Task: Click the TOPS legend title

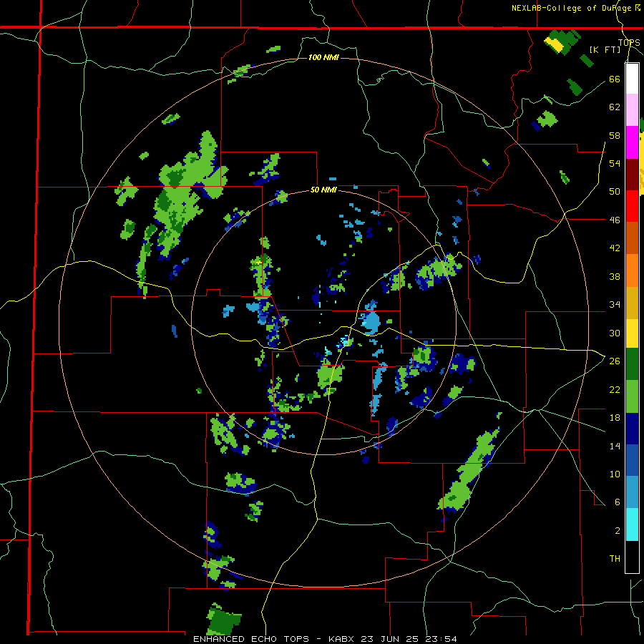Action: (629, 43)
